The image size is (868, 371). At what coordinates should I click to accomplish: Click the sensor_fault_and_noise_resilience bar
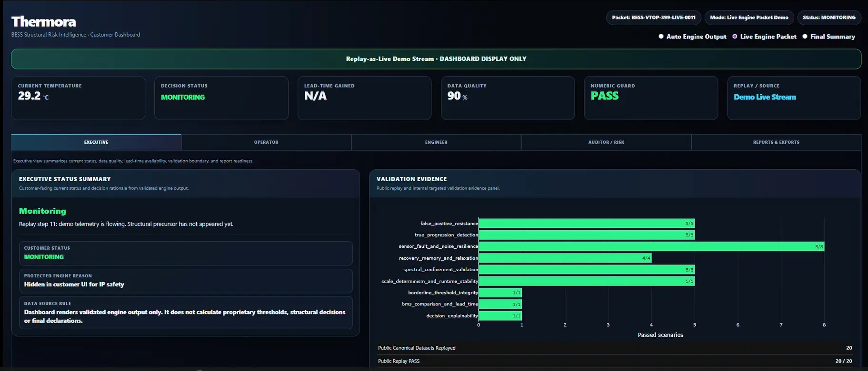(x=651, y=246)
